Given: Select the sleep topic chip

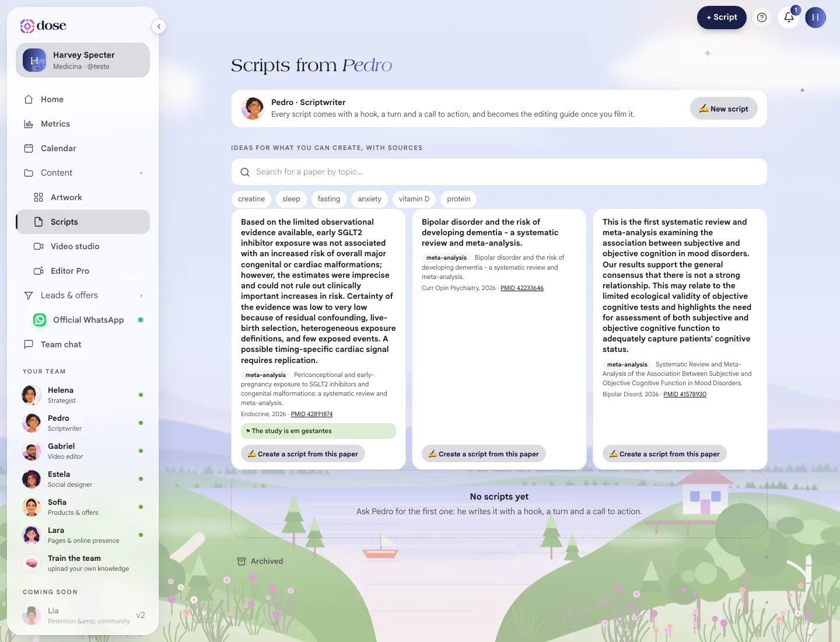Looking at the screenshot, I should click(x=291, y=199).
